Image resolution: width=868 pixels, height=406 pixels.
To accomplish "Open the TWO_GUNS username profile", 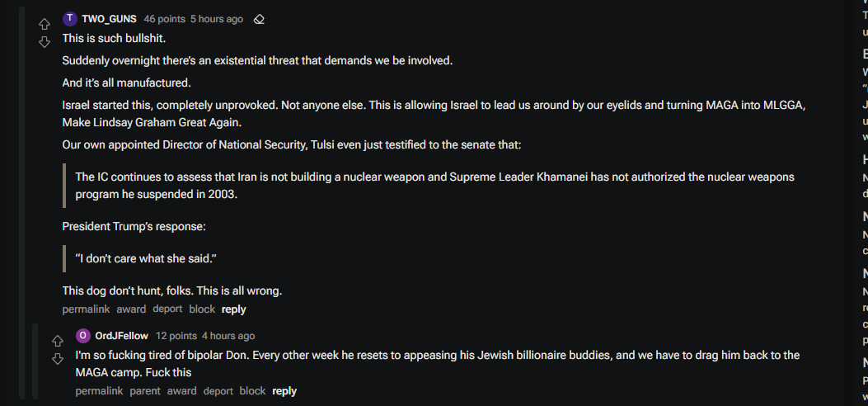I will click(109, 19).
